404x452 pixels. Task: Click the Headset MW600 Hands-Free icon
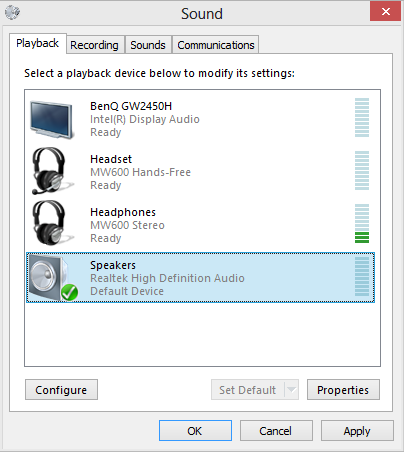click(51, 171)
